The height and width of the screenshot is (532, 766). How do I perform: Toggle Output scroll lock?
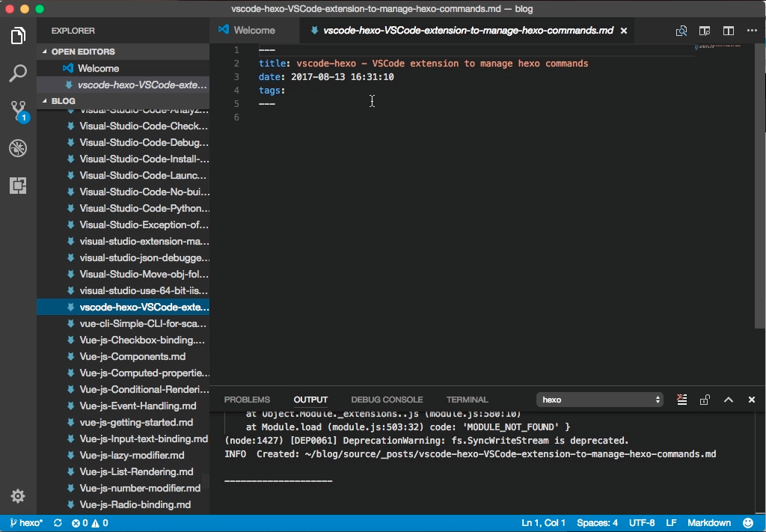point(705,400)
